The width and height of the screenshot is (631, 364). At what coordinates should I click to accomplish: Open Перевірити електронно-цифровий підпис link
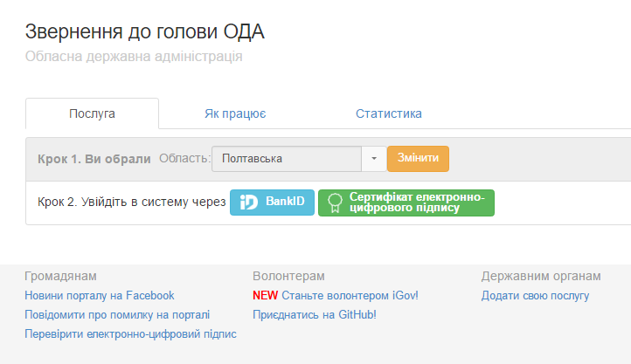coord(130,333)
